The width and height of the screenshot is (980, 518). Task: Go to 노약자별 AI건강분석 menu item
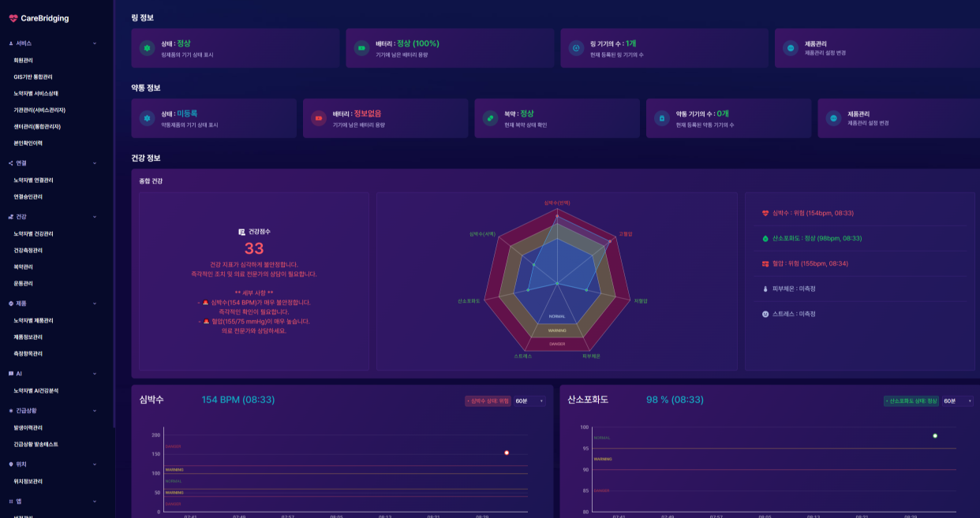pyautogui.click(x=36, y=390)
